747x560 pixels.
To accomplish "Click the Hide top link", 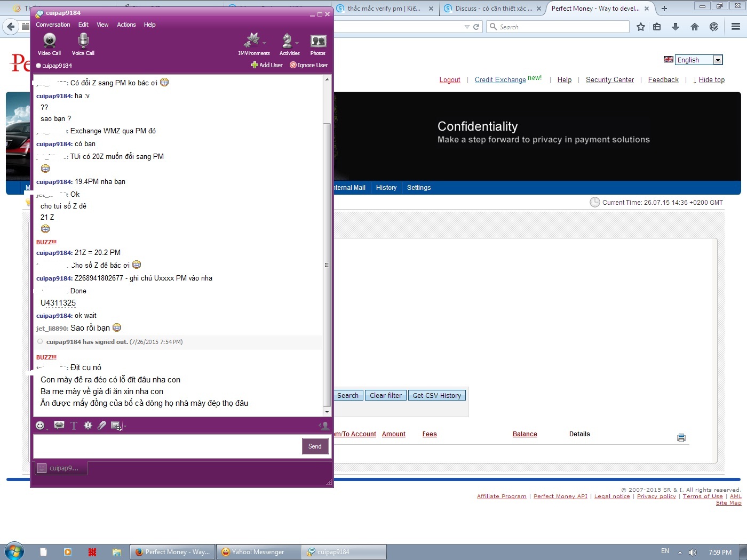I will click(x=712, y=80).
